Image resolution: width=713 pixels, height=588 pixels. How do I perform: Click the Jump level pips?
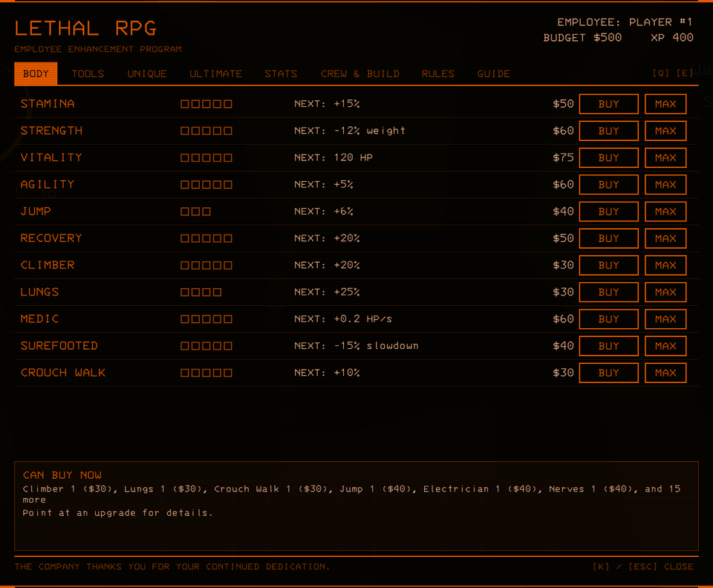(195, 212)
